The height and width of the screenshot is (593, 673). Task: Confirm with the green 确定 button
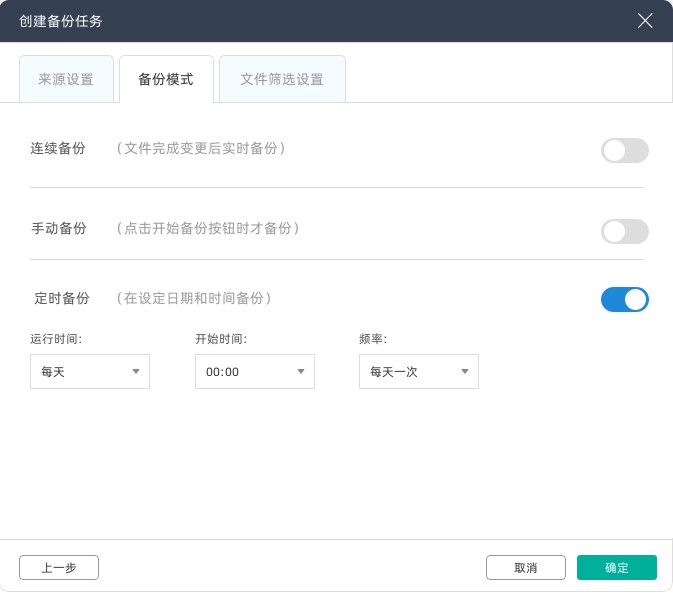click(616, 568)
